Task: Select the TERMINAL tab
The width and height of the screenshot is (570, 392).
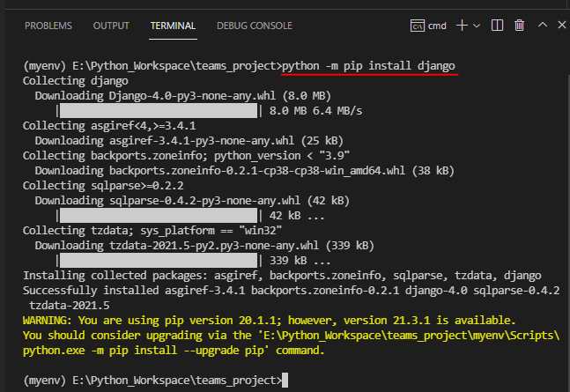Action: point(173,26)
